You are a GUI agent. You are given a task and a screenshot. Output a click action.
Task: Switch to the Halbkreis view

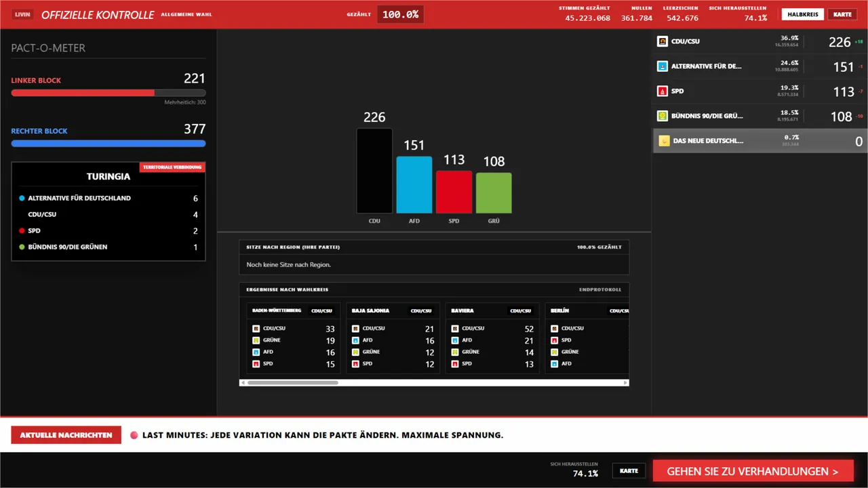coord(802,14)
